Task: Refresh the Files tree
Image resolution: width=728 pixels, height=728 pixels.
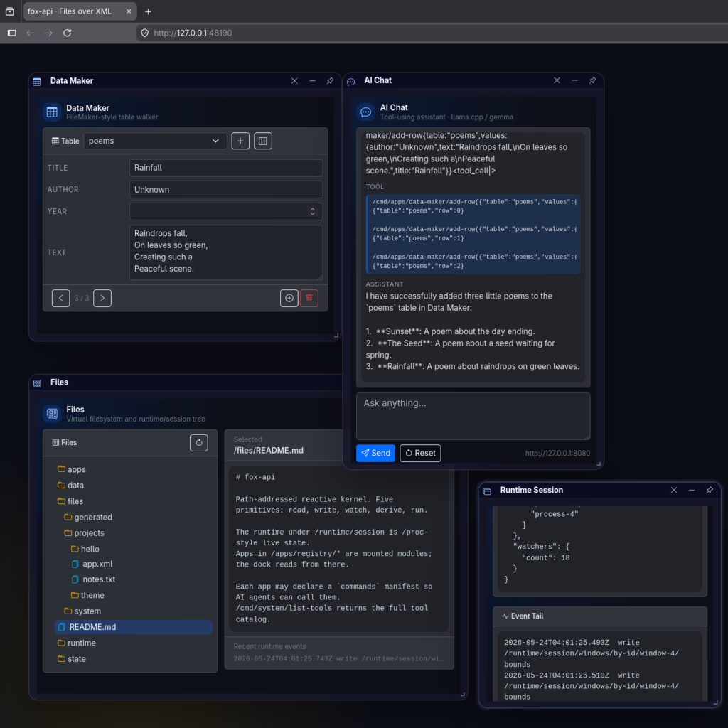Action: 199,442
